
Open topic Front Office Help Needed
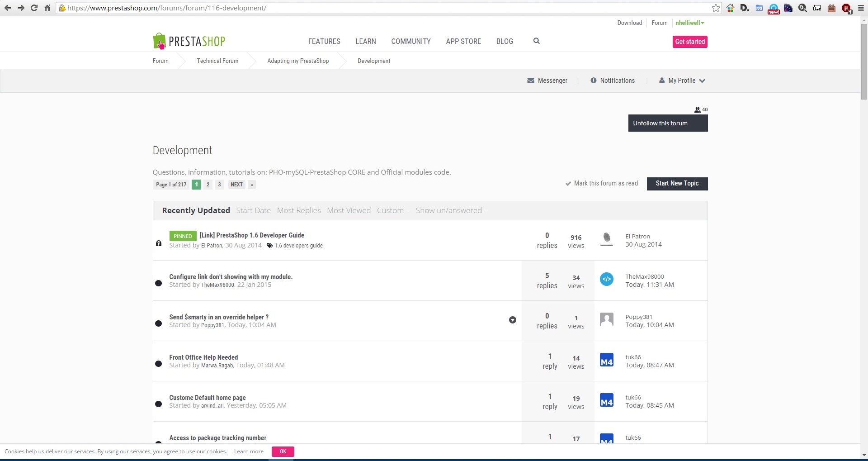coord(203,357)
